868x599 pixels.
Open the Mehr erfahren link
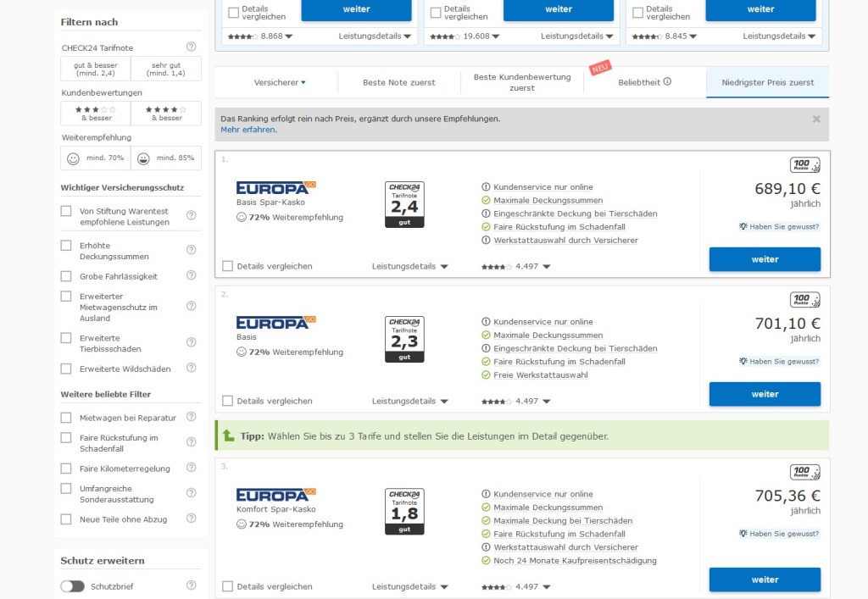(x=248, y=130)
